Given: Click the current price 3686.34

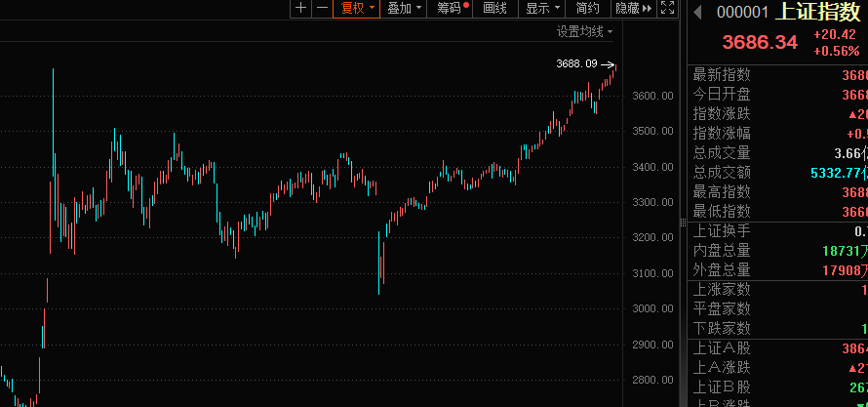Looking at the screenshot, I should [759, 42].
